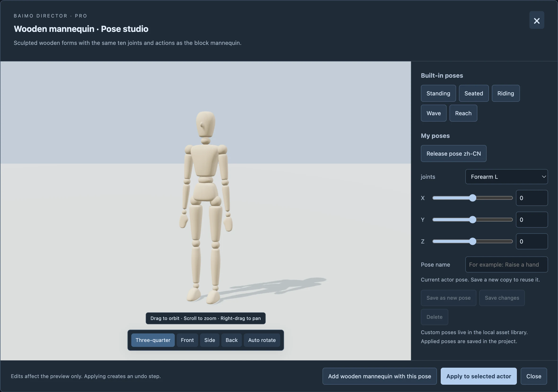Image resolution: width=558 pixels, height=392 pixels.
Task: Click the 'Drag to orbit' hint label
Action: click(x=206, y=318)
